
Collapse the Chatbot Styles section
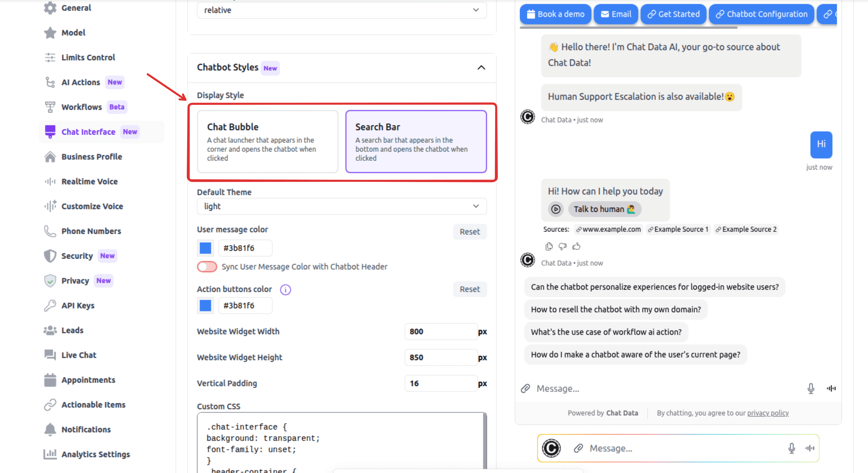coord(481,67)
